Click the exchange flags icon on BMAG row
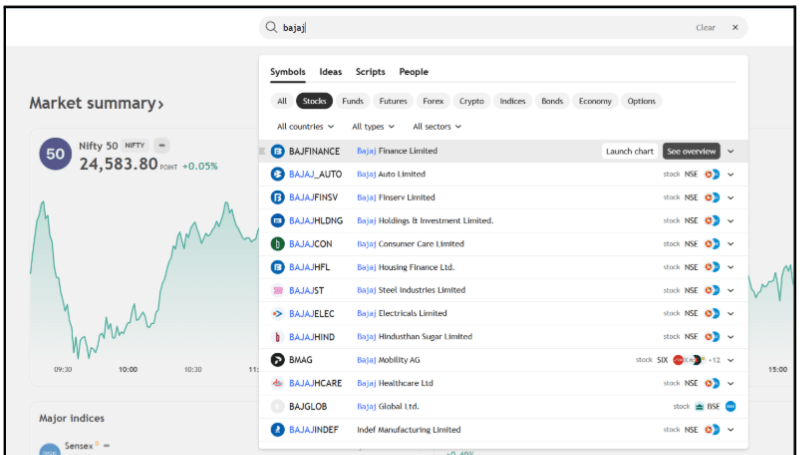 pyautogui.click(x=688, y=360)
